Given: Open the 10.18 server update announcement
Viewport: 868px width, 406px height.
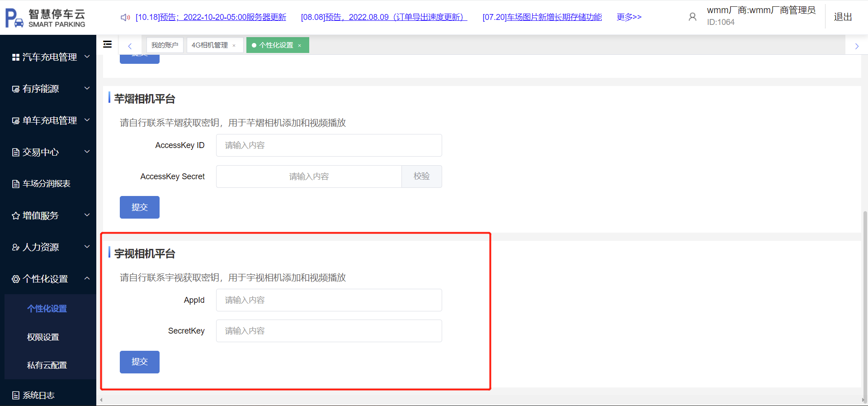Looking at the screenshot, I should (211, 17).
